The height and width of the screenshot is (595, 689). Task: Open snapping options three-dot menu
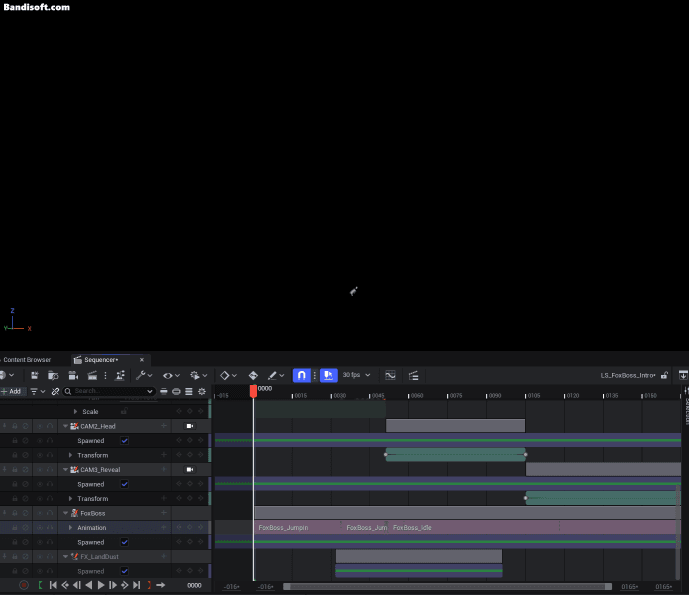click(315, 375)
